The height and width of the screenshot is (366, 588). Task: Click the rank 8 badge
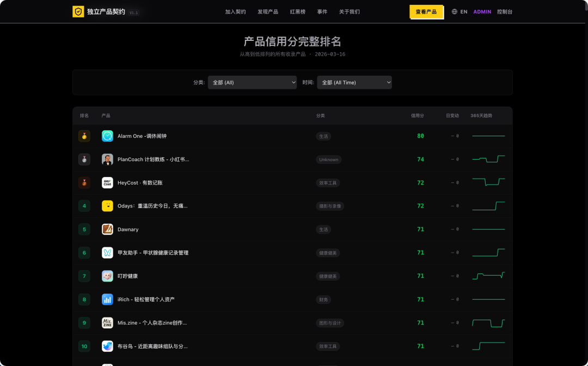pos(84,299)
